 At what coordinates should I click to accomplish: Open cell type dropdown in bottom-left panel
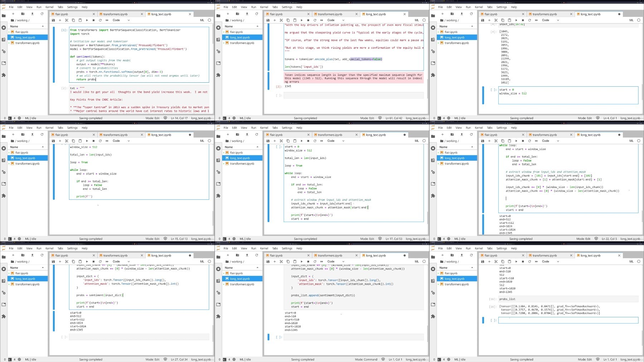coord(121,261)
